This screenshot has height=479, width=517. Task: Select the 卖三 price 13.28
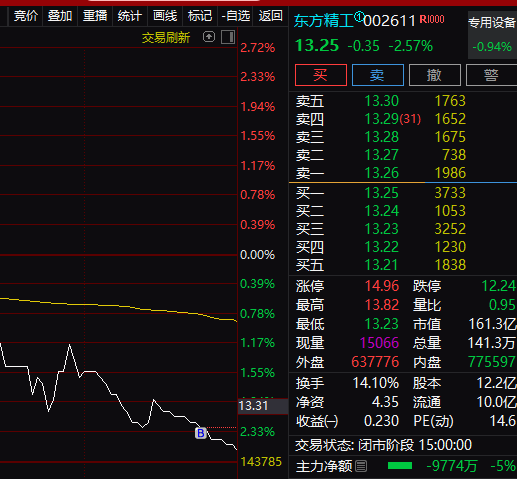click(382, 137)
